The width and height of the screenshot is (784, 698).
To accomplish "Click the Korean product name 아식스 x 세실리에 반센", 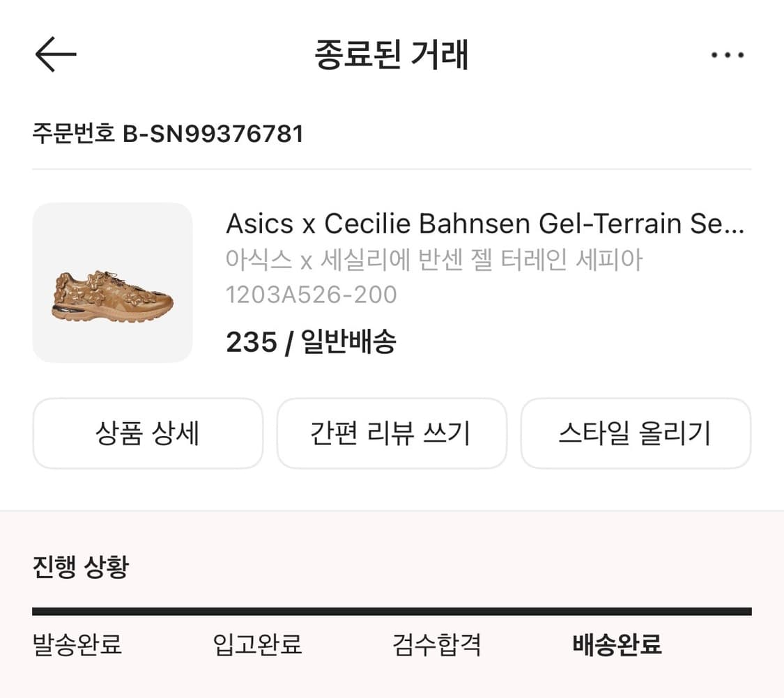I will coord(433,260).
